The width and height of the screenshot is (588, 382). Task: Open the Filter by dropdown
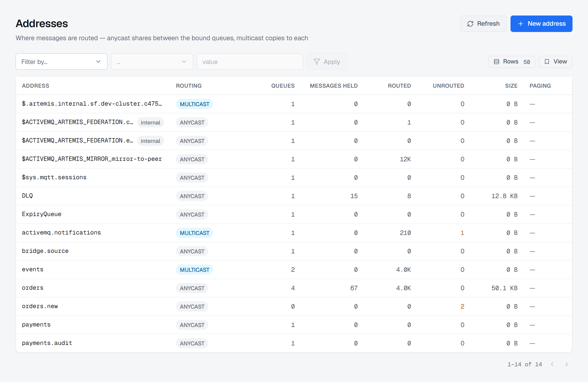pyautogui.click(x=62, y=62)
